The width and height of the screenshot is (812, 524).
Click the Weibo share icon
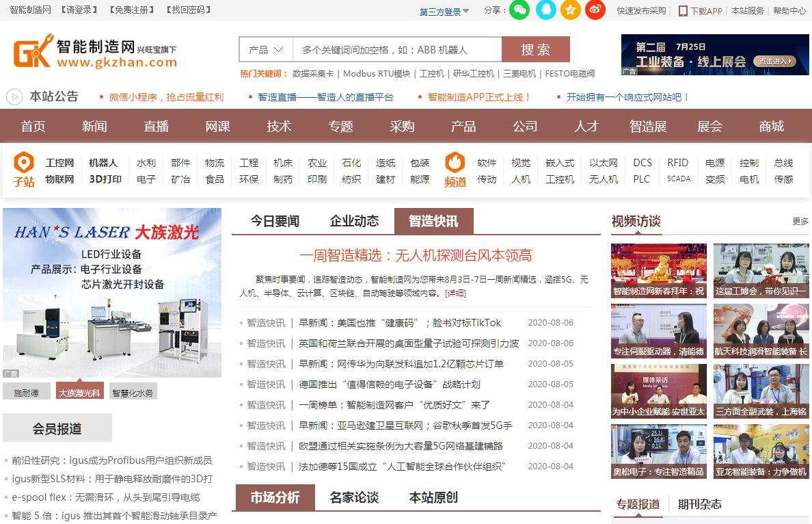pyautogui.click(x=595, y=10)
